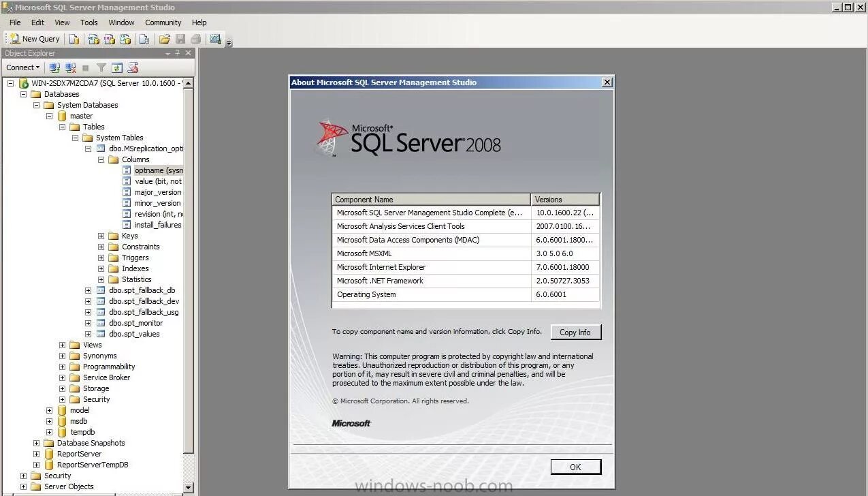Image resolution: width=868 pixels, height=496 pixels.
Task: Open the toolbar options overflow arrow
Action: coord(229,42)
